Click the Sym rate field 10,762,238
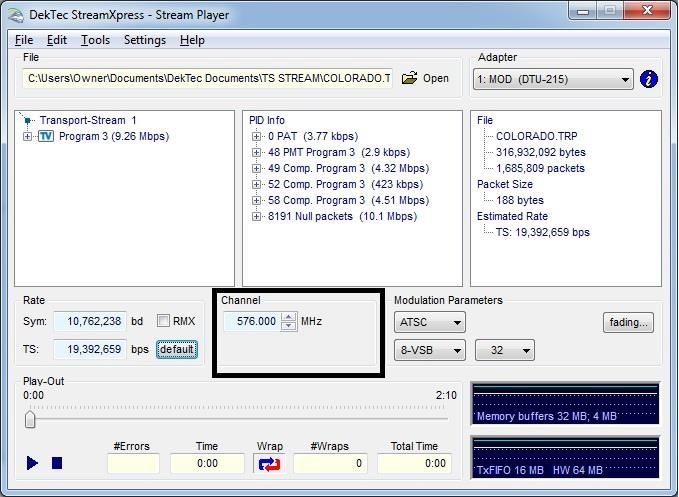679x497 pixels. [x=90, y=321]
